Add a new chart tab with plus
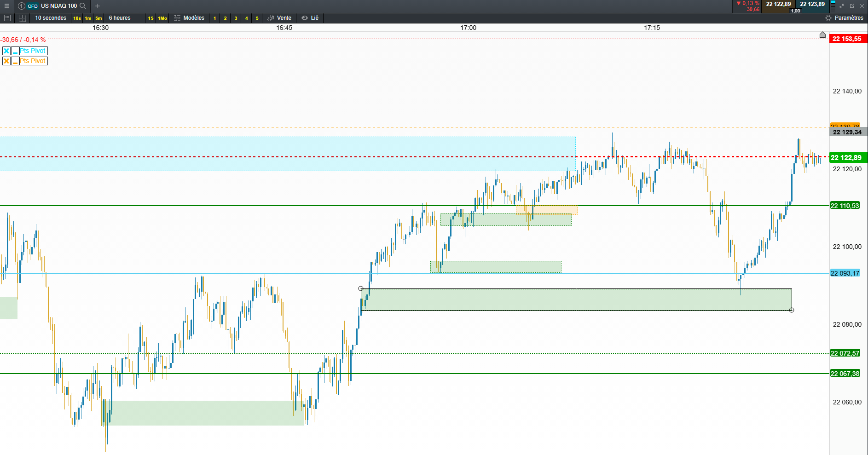 [98, 6]
